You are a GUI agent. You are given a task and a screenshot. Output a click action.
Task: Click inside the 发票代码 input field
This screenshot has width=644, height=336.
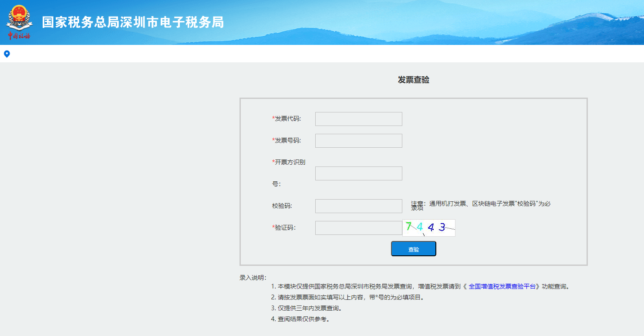point(358,119)
